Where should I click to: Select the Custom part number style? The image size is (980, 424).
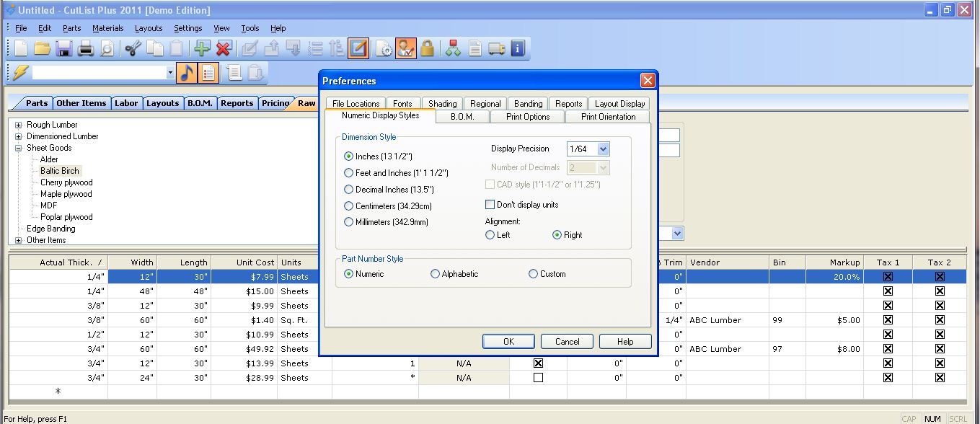point(533,274)
